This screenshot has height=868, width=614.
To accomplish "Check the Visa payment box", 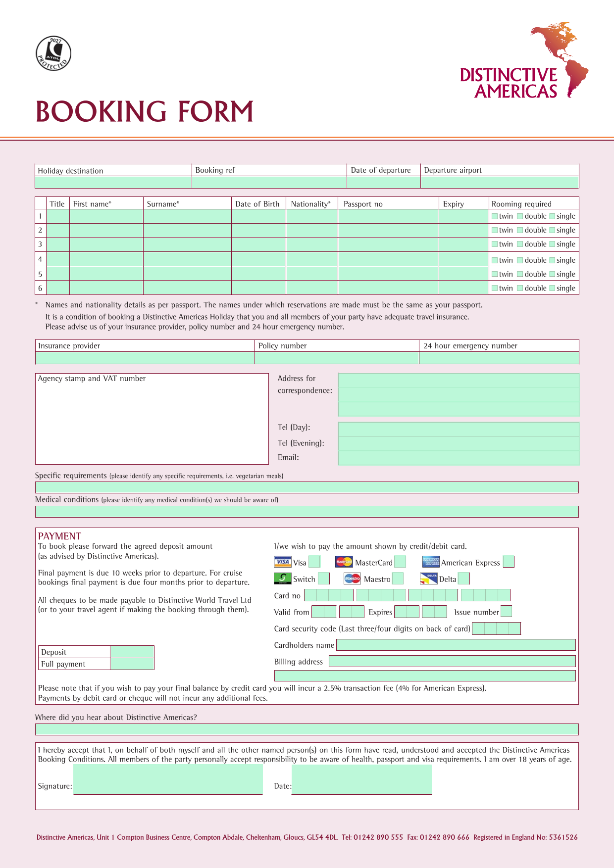I will tap(314, 562).
